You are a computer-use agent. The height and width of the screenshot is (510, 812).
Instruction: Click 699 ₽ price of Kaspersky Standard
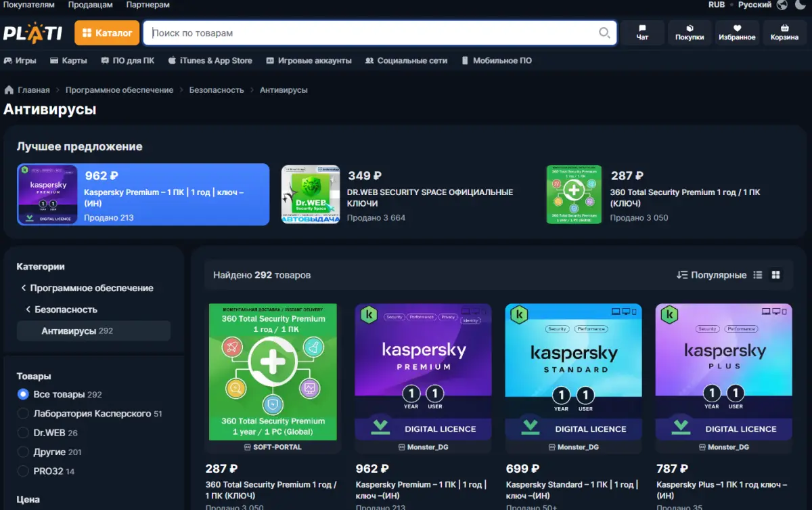click(522, 468)
